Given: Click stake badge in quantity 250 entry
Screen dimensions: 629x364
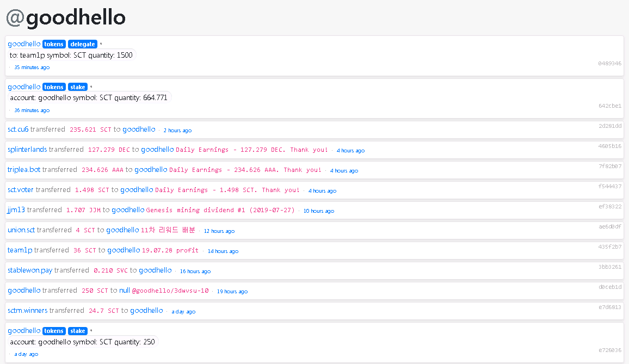Looking at the screenshot, I should pos(77,331).
